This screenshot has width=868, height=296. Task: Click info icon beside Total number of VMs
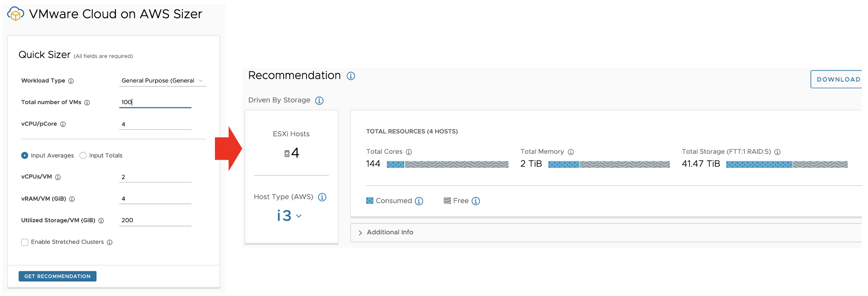pyautogui.click(x=87, y=102)
